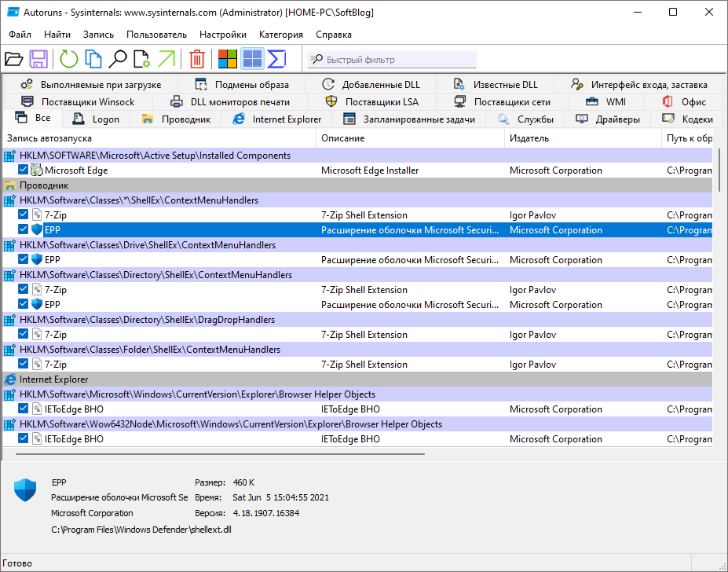Screen dimensions: 728x572
Task: Click the shield icon of EPP under Drive ContextMenuHandlers
Action: 37,259
